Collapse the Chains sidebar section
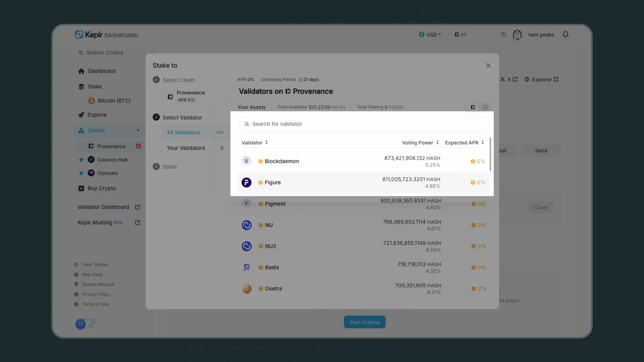This screenshot has width=644, height=362. pyautogui.click(x=138, y=130)
